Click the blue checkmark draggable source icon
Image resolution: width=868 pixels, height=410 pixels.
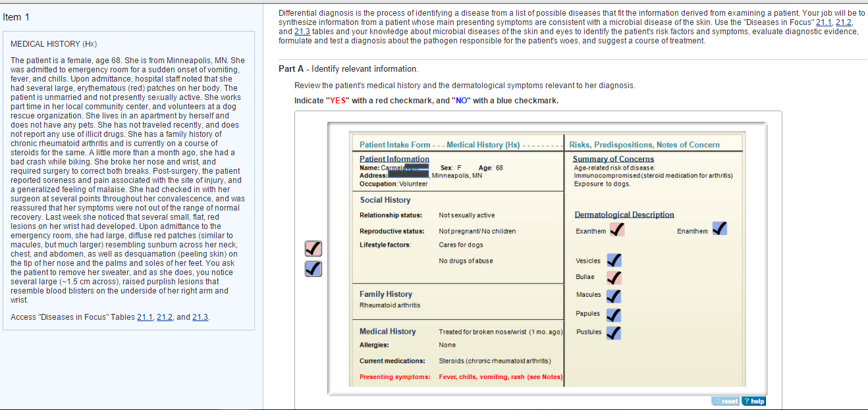point(313,269)
